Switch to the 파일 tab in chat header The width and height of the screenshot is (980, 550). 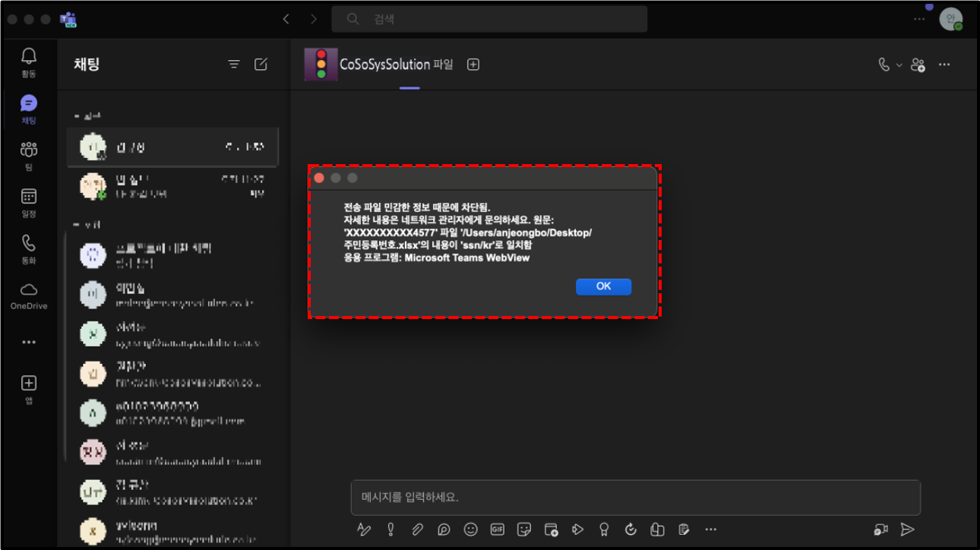[443, 65]
